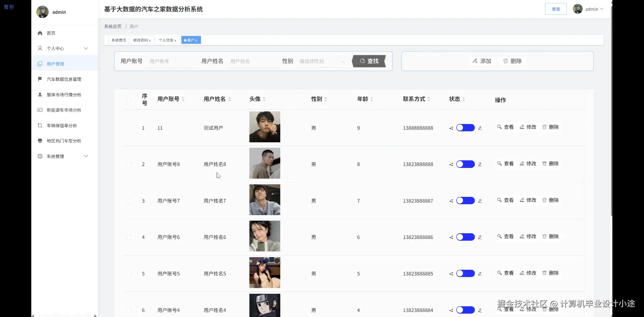Close the 修改密码 tab with its x
This screenshot has height=317, width=644.
point(150,40)
